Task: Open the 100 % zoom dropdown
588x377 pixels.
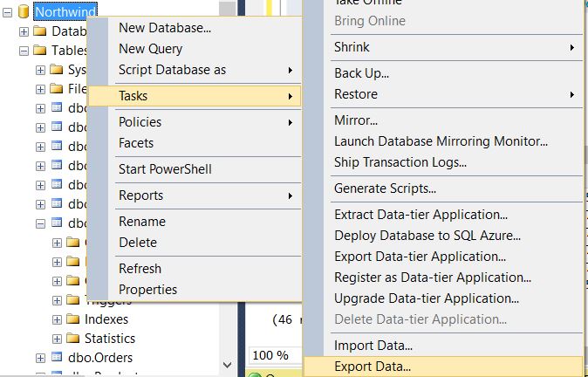Action: [276, 355]
